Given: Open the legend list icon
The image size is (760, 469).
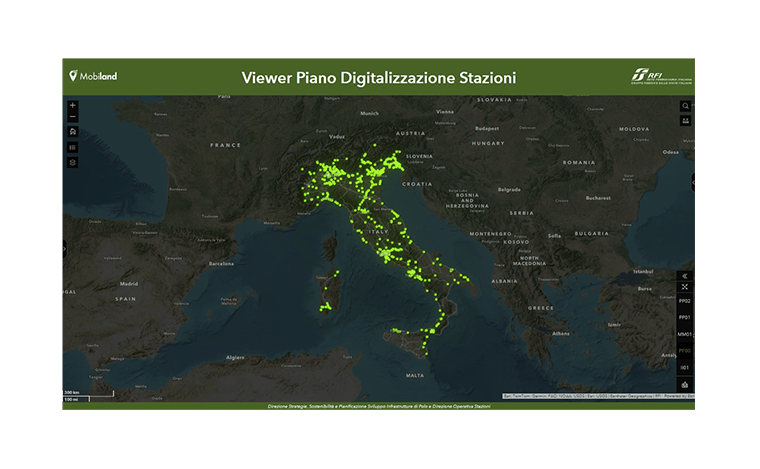Looking at the screenshot, I should 73,147.
